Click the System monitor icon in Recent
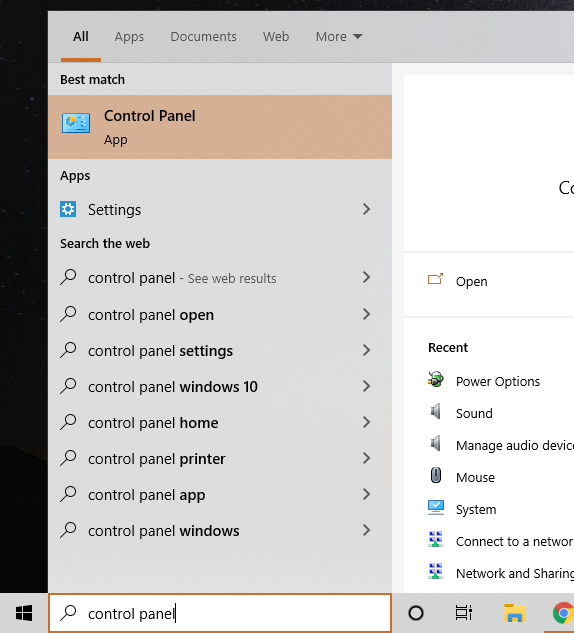Image resolution: width=574 pixels, height=633 pixels. coord(436,507)
